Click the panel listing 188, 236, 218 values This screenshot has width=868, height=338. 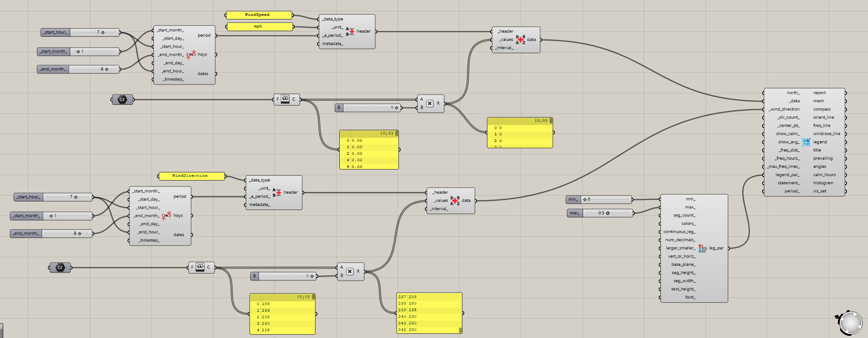point(282,316)
